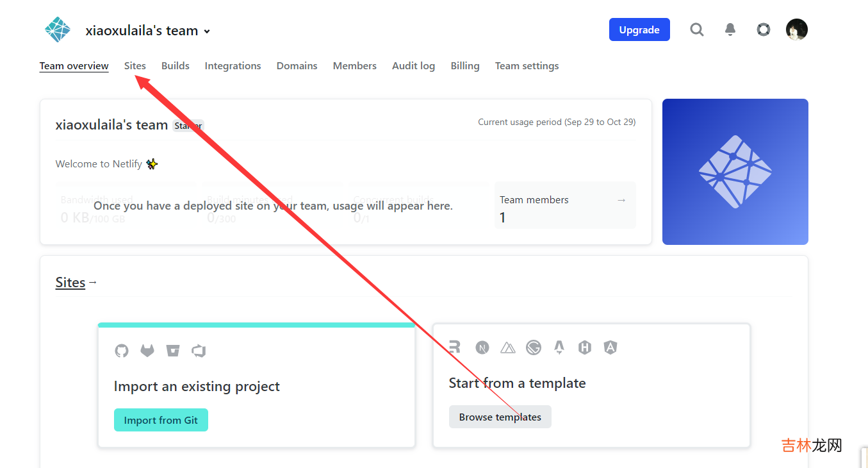Click the Bitbucket icon
868x468 pixels.
(173, 351)
